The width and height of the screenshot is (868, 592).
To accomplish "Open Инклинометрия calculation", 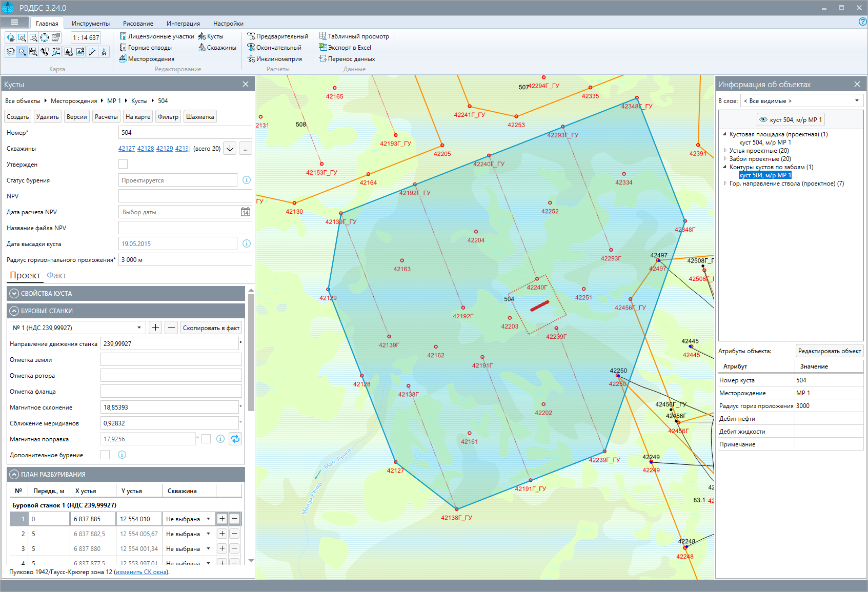I will [x=274, y=59].
